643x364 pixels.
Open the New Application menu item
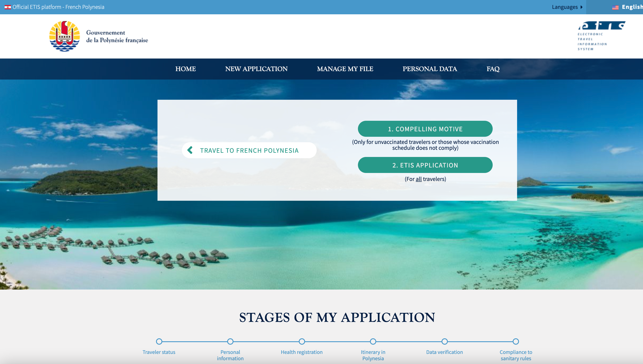click(x=256, y=69)
